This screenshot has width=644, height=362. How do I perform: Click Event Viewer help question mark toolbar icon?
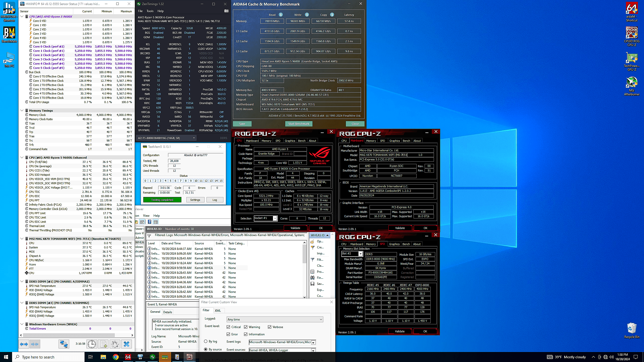coord(149,222)
